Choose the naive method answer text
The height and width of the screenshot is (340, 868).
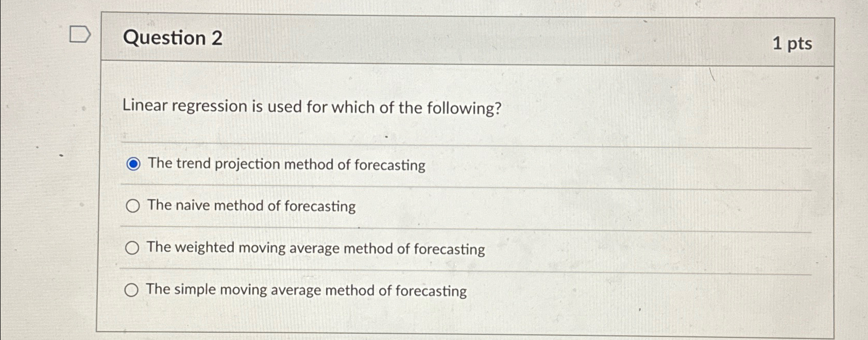click(x=251, y=206)
